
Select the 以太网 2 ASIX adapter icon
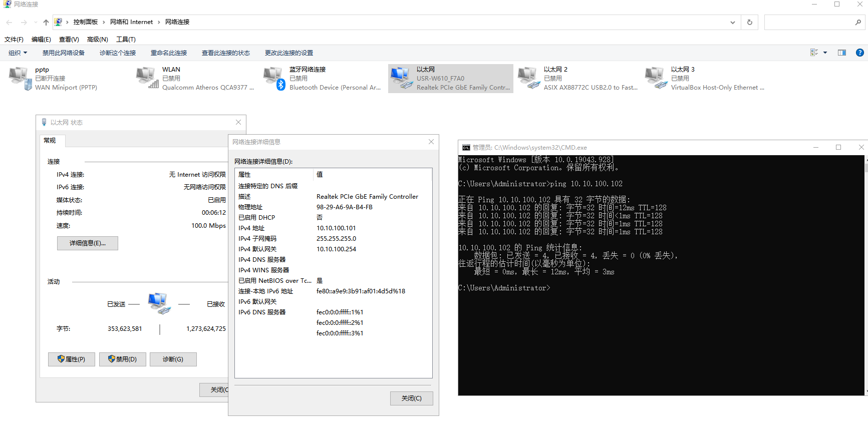click(x=529, y=79)
